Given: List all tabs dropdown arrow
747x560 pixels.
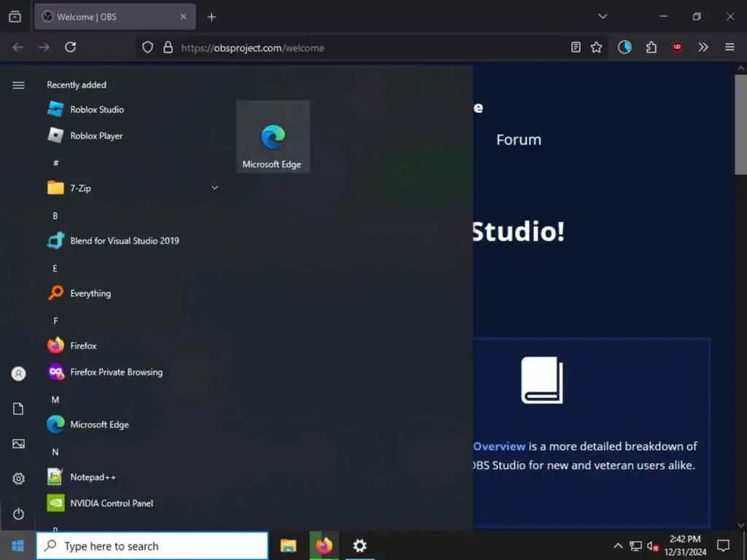Looking at the screenshot, I should point(603,17).
